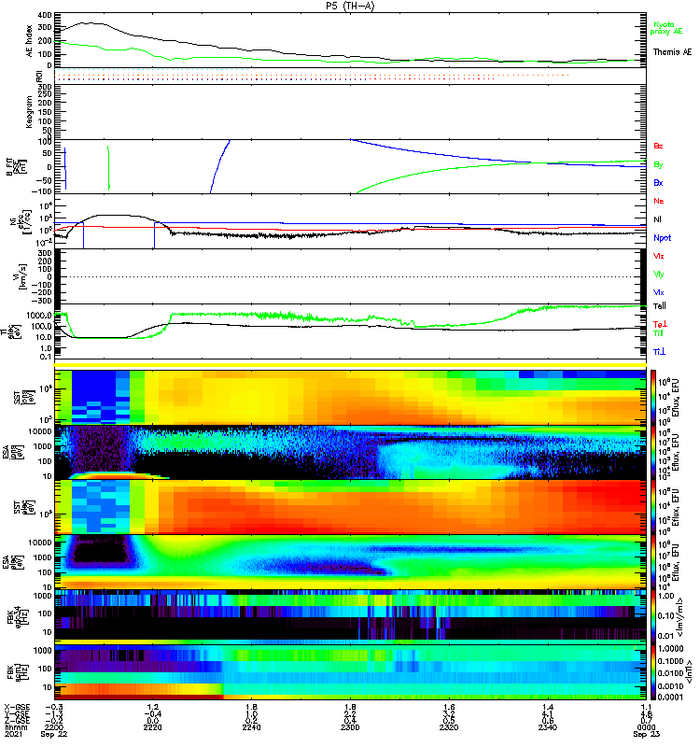Viewport: 700px width, 747px height.
Task: Click the Sep 23 date label
Action: (646, 734)
